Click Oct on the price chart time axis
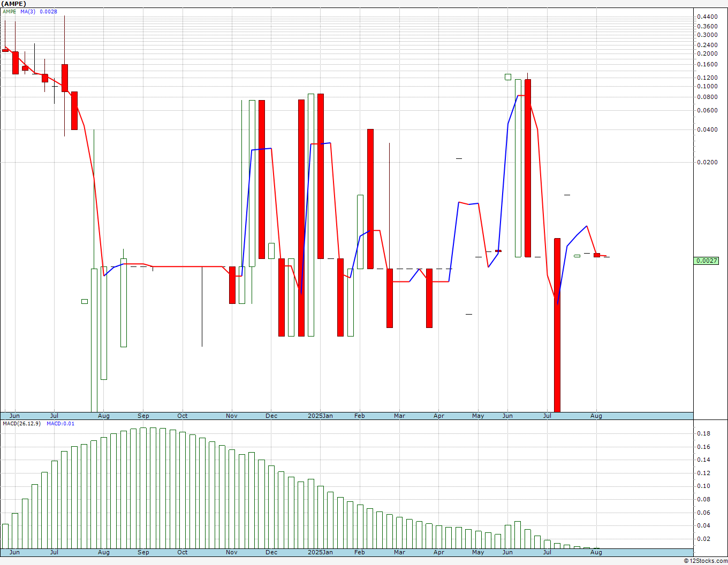The image size is (728, 565). point(183,416)
